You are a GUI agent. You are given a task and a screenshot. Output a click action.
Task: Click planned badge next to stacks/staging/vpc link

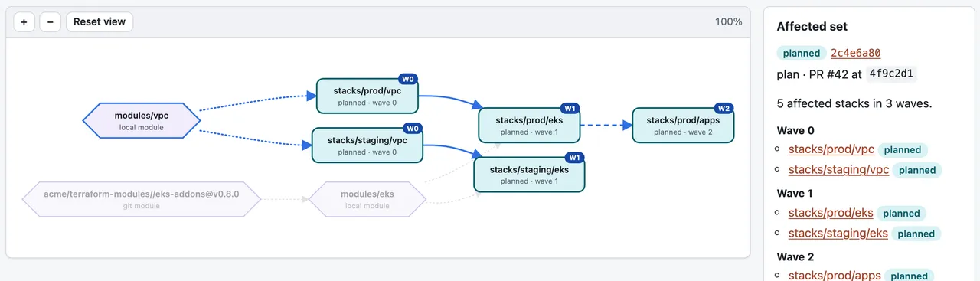pos(917,170)
